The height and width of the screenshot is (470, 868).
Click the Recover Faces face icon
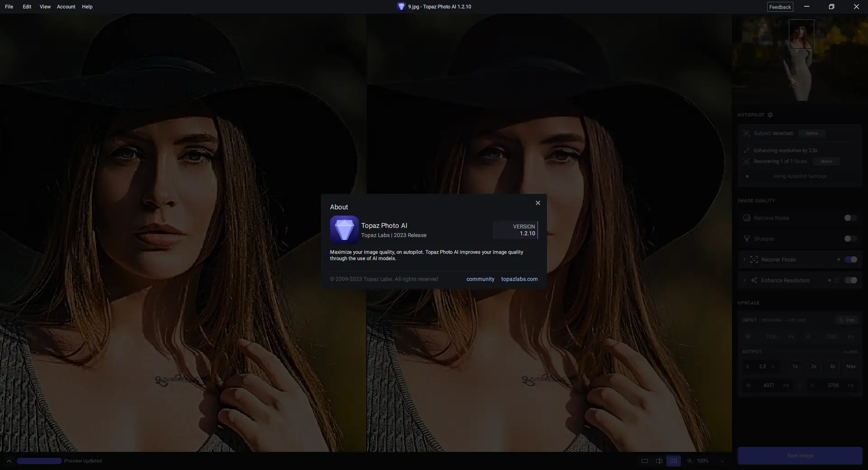click(754, 259)
